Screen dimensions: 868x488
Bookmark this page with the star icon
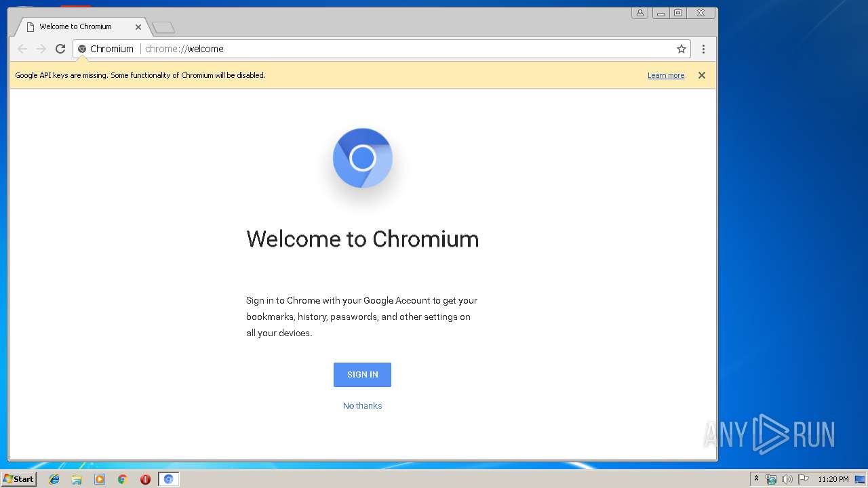(682, 49)
